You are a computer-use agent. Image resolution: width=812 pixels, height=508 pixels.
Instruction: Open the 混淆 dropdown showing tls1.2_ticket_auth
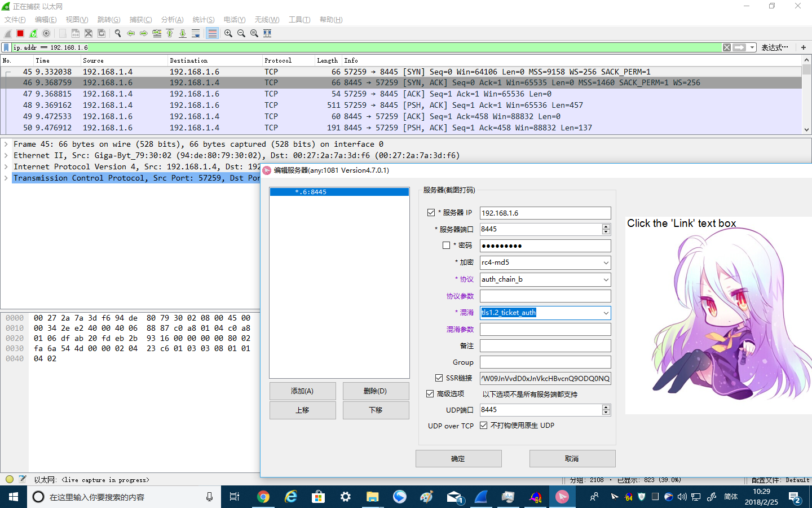click(606, 312)
